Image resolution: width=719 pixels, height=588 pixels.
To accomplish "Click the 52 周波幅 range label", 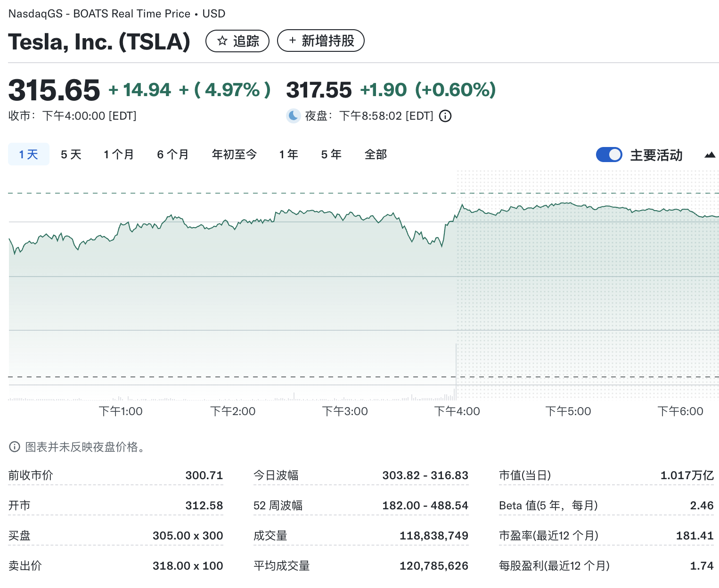I will click(278, 506).
